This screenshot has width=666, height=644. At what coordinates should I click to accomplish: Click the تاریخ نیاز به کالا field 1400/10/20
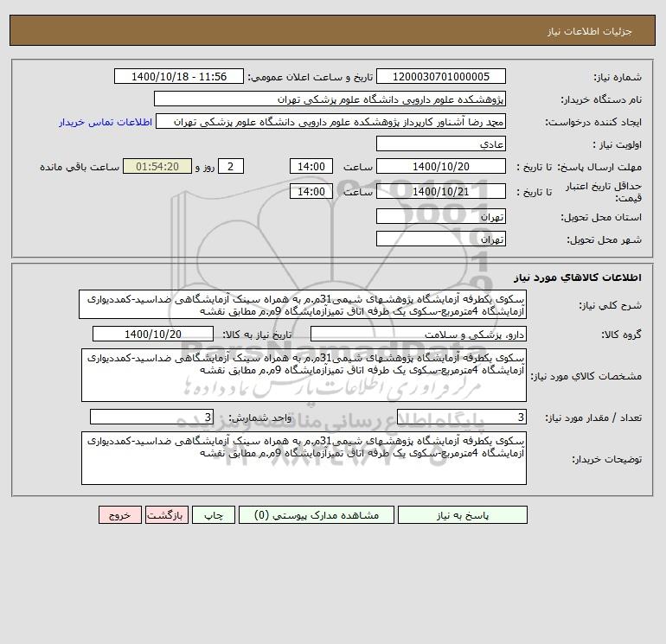pos(153,334)
